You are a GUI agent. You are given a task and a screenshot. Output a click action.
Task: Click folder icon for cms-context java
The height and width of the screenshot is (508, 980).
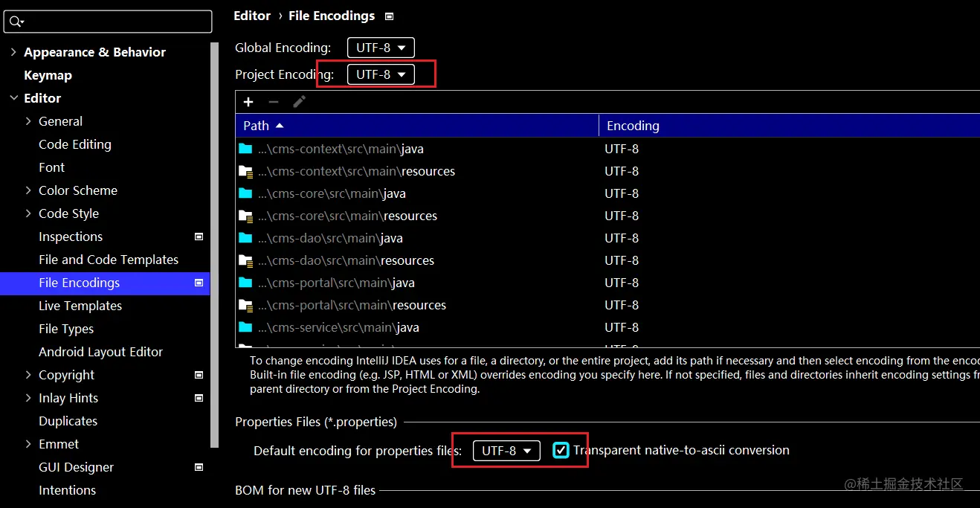pyautogui.click(x=245, y=149)
